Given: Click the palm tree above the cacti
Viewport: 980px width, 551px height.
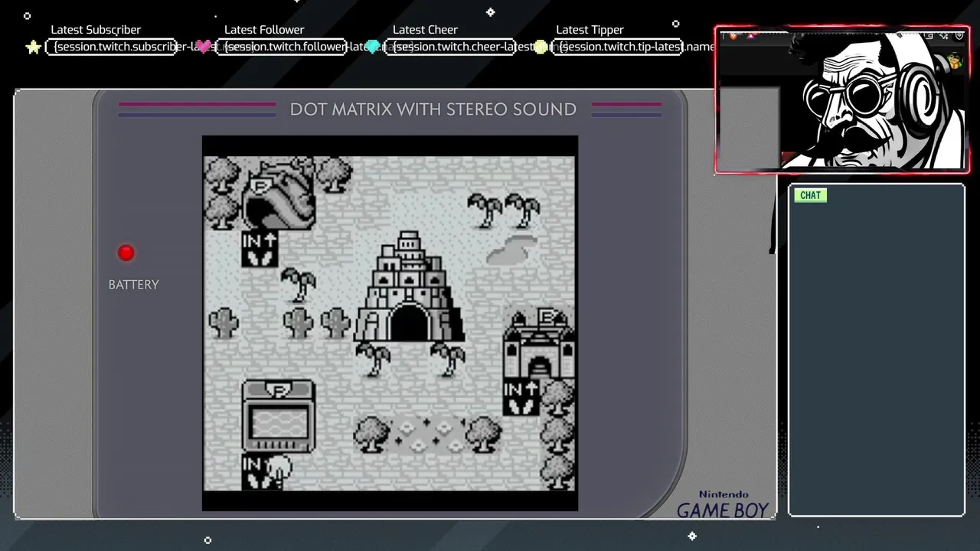Looking at the screenshot, I should [299, 285].
